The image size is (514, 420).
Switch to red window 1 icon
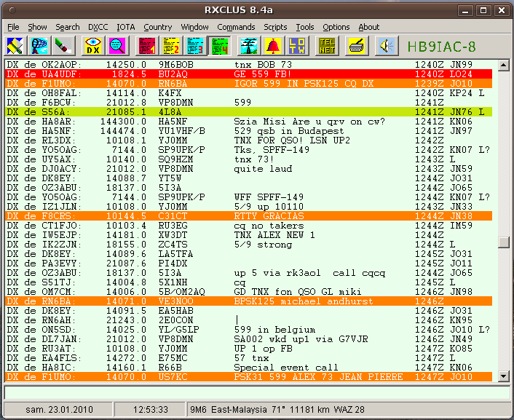(x=146, y=46)
